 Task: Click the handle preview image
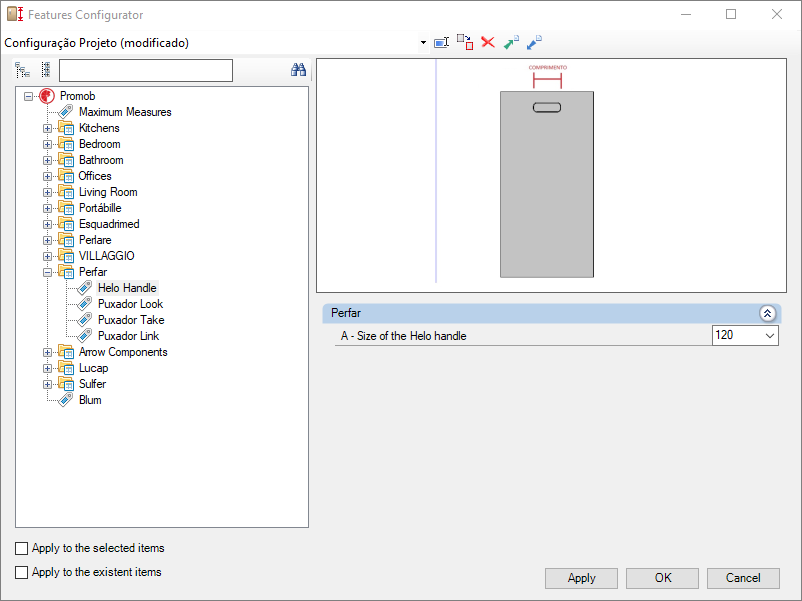[551, 175]
